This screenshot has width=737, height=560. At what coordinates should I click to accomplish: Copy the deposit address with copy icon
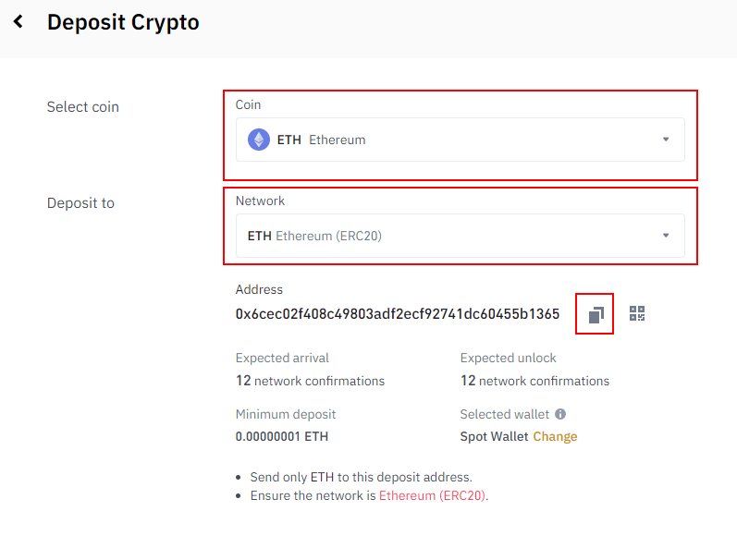[x=596, y=314]
